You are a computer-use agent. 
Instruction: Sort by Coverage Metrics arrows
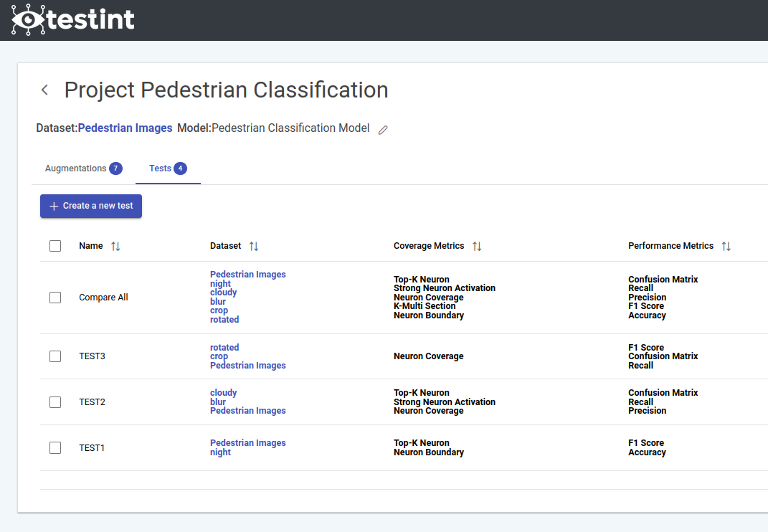click(477, 246)
